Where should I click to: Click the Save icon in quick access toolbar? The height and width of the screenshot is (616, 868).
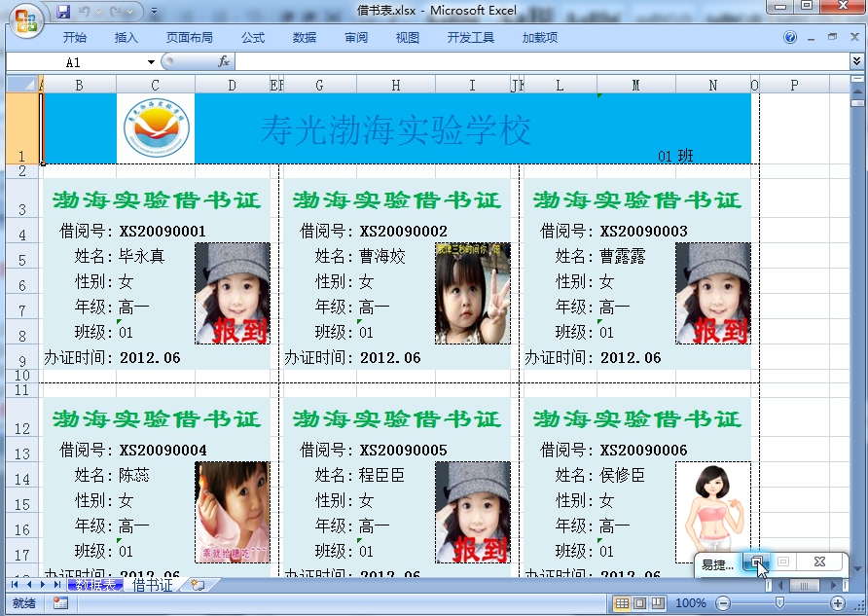64,12
